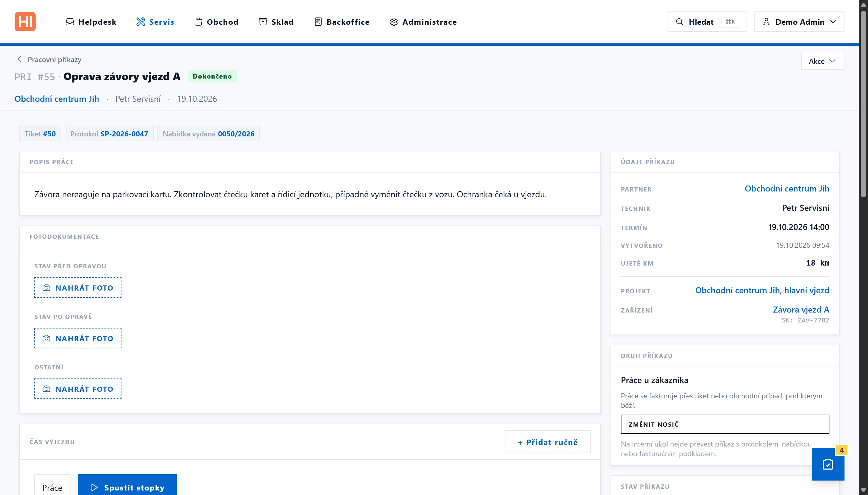Image resolution: width=868 pixels, height=495 pixels.
Task: Open the Administrace menu
Action: (x=423, y=22)
